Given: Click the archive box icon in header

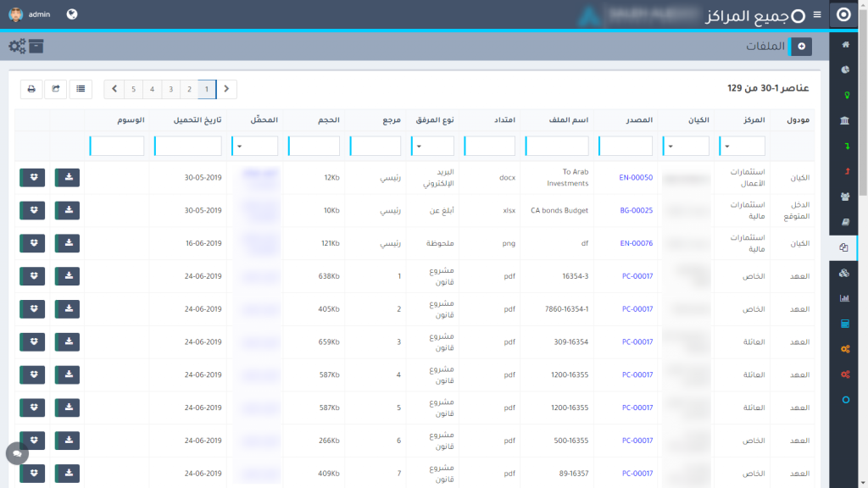Looking at the screenshot, I should [36, 47].
